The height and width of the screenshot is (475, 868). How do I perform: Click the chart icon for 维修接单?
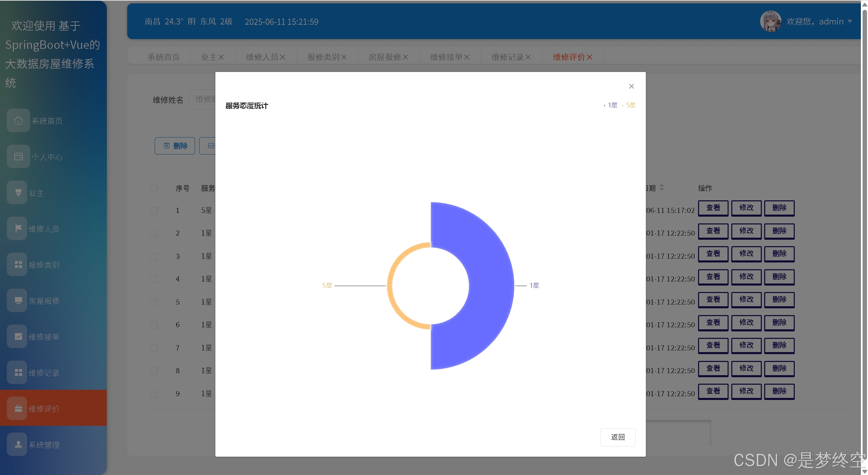pyautogui.click(x=18, y=336)
